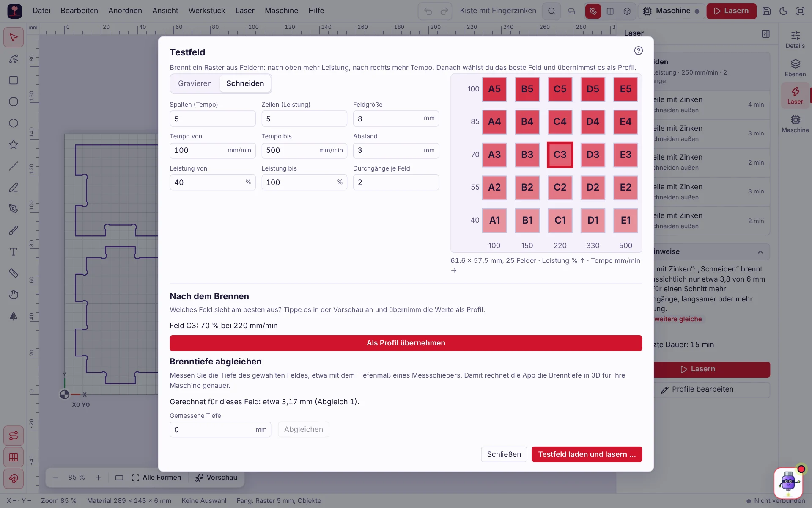Click the Tempo bis input field

coord(304,150)
